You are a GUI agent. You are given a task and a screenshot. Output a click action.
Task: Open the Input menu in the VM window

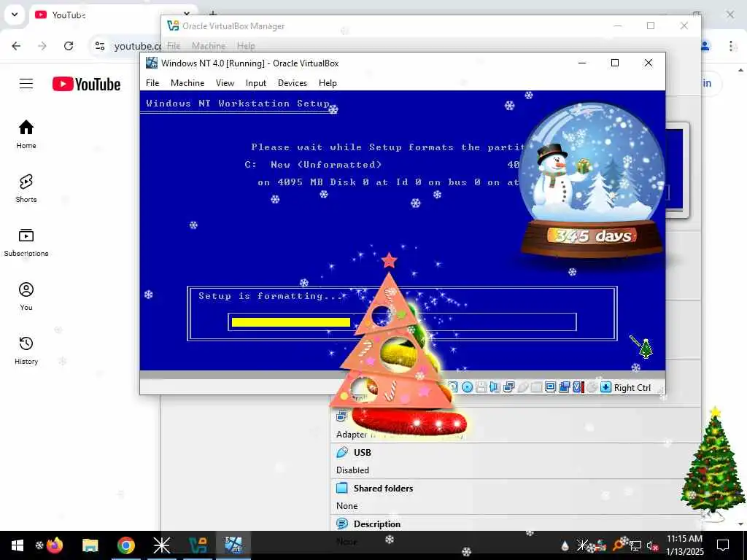tap(256, 83)
